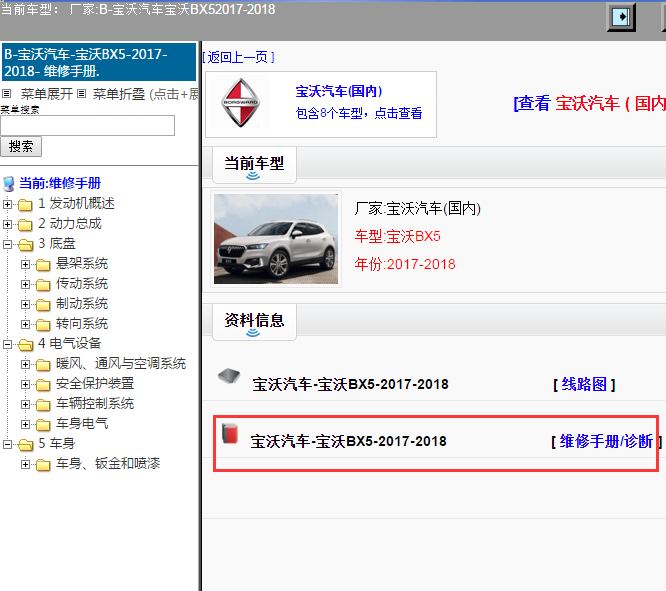Screen dimensions: 666x591
Task: Select 悬架系统 in the tree
Action: tap(82, 263)
